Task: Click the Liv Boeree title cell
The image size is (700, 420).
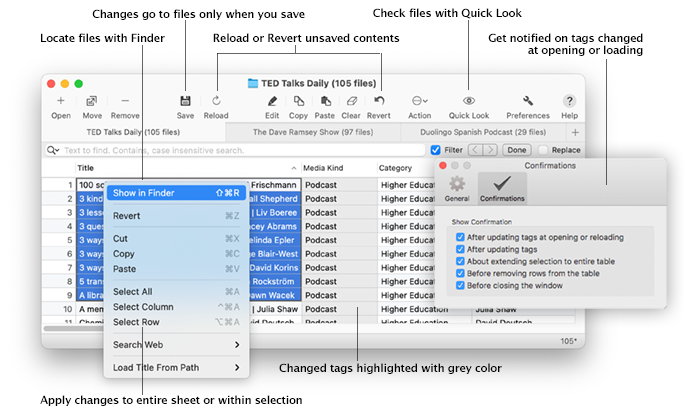Action: pyautogui.click(x=275, y=212)
